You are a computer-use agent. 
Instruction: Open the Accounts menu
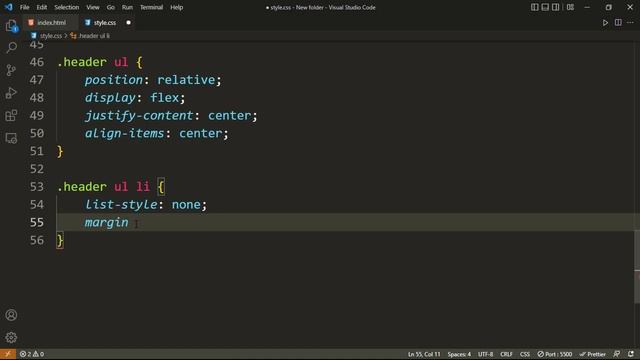pyautogui.click(x=11, y=315)
